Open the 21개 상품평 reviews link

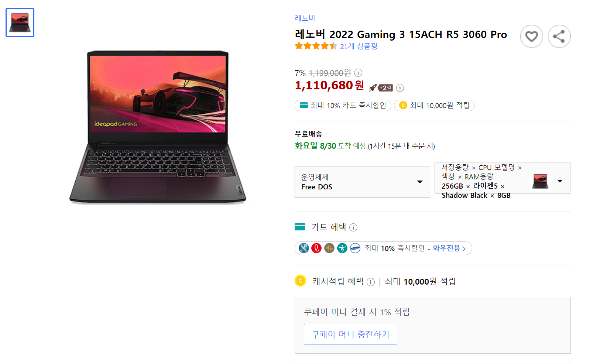pyautogui.click(x=359, y=46)
